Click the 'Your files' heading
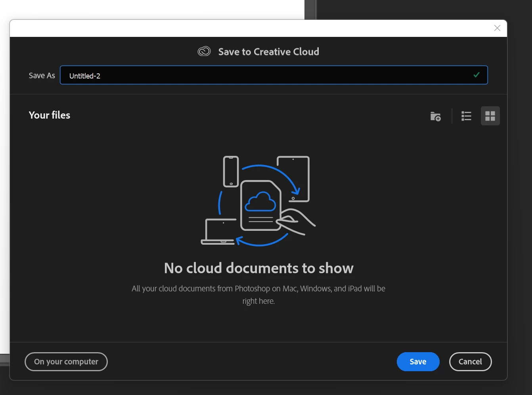This screenshot has width=532, height=395. [50, 115]
